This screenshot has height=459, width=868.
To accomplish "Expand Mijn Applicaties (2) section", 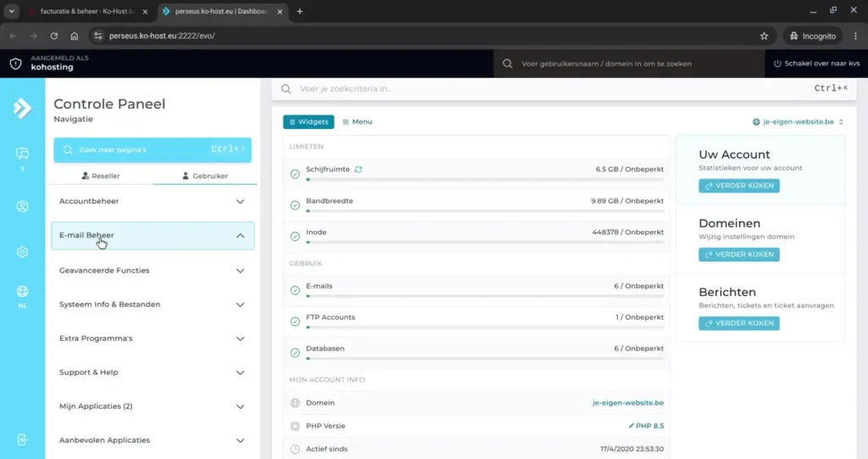I will click(x=153, y=406).
